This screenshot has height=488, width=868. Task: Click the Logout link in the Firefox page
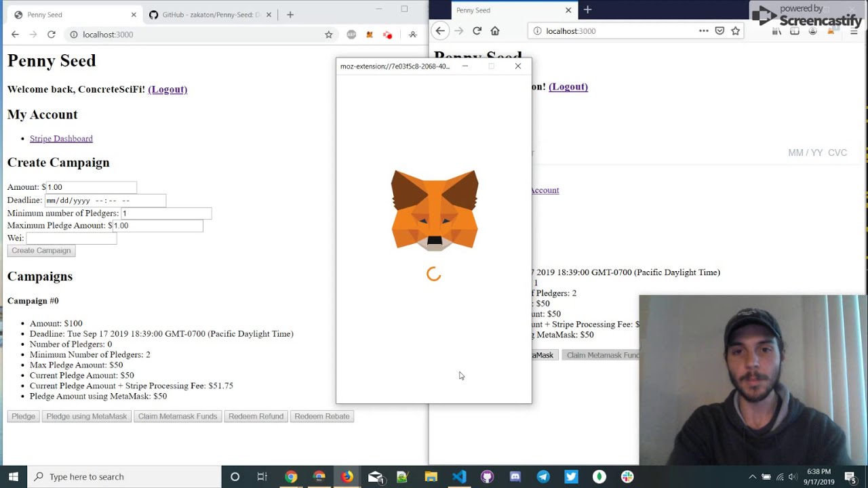click(568, 87)
